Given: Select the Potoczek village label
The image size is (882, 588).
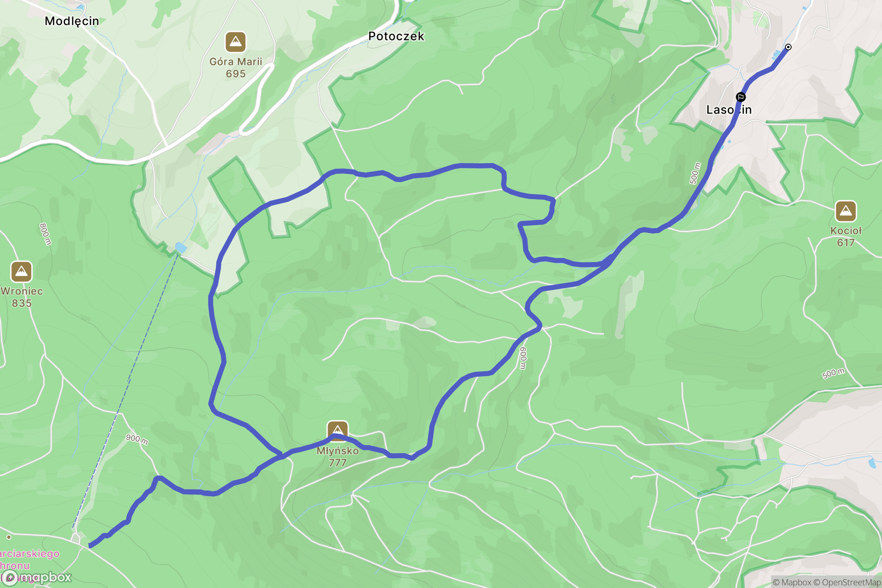Looking at the screenshot, I should tap(396, 36).
